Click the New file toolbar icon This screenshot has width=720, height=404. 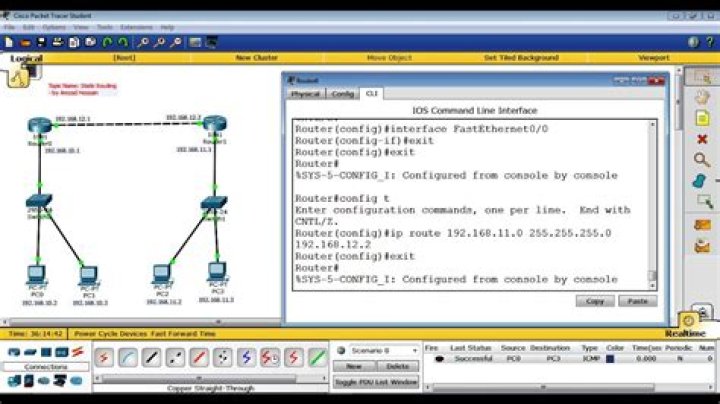point(9,43)
